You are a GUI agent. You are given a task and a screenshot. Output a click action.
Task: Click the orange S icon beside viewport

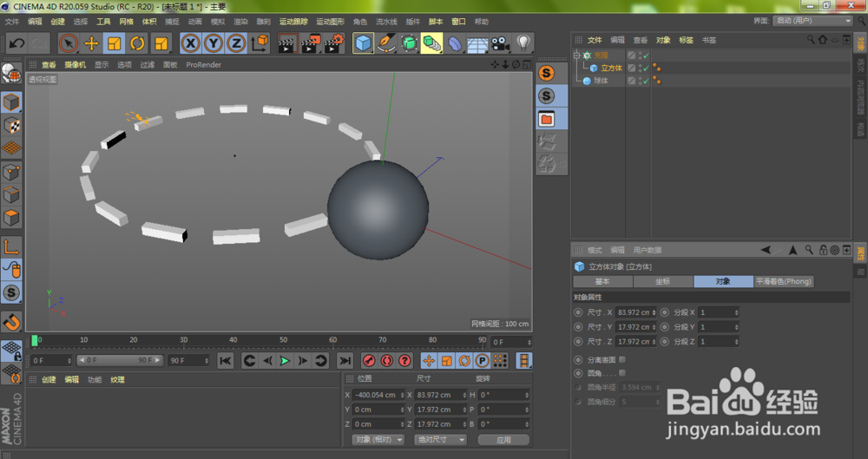point(546,73)
